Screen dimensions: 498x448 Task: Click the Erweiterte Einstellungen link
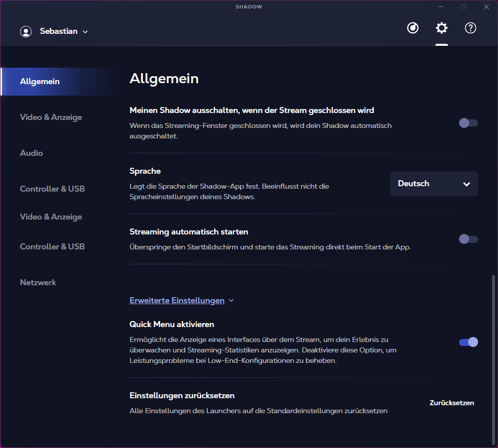(x=177, y=300)
